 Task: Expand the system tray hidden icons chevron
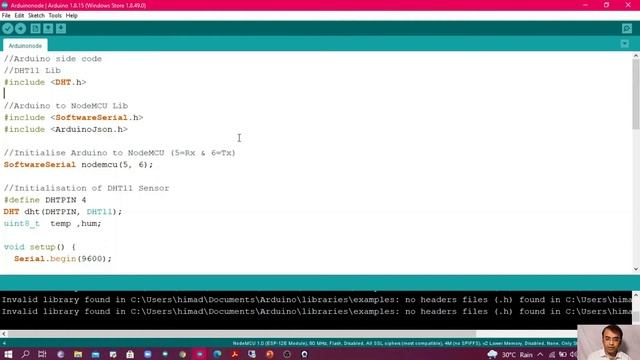pyautogui.click(x=540, y=354)
